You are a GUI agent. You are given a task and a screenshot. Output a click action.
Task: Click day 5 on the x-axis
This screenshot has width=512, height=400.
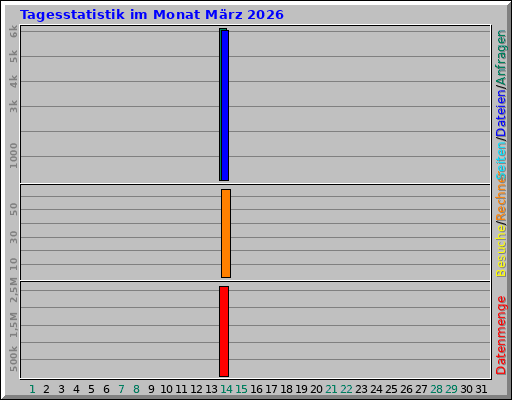point(91,389)
